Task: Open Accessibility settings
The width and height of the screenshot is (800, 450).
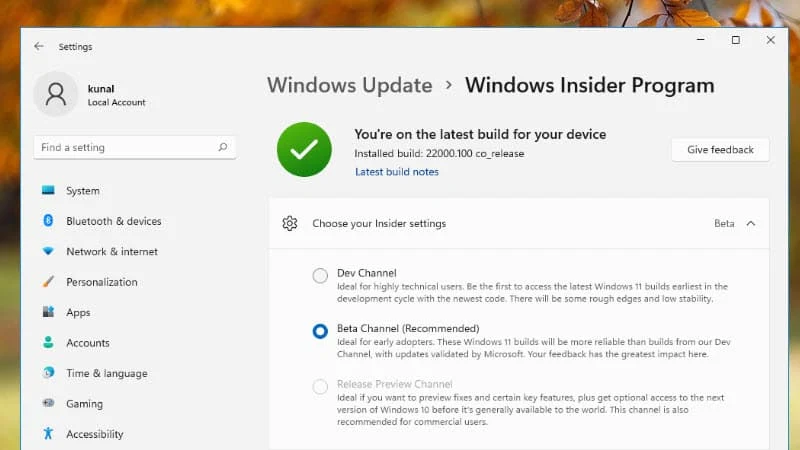Action: click(x=94, y=434)
